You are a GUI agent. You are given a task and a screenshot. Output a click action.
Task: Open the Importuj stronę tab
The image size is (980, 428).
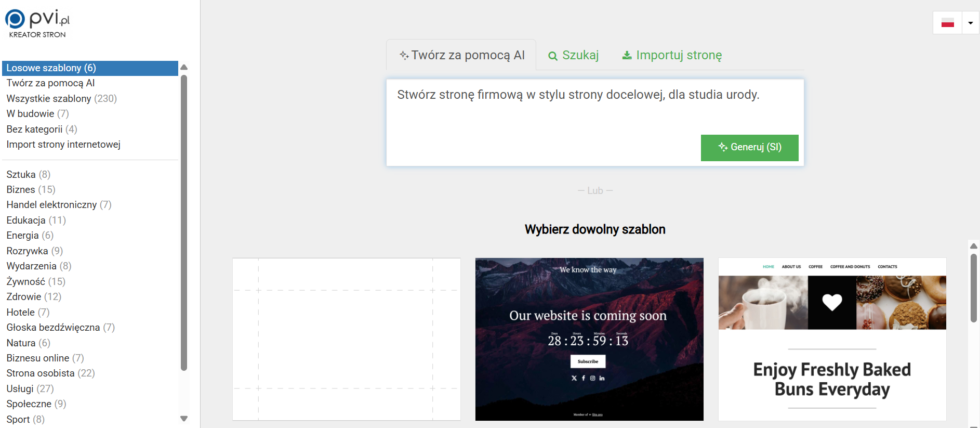tap(672, 55)
